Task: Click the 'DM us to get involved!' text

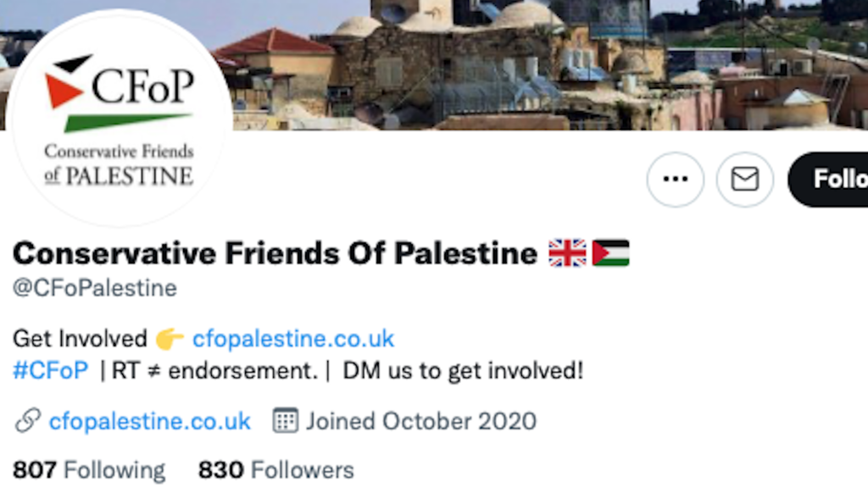Action: pos(463,371)
